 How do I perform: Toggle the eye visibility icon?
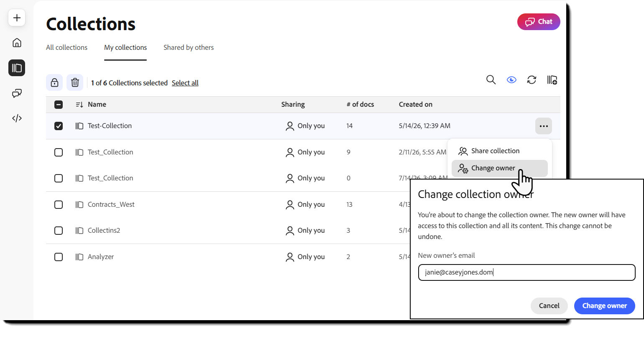(511, 80)
